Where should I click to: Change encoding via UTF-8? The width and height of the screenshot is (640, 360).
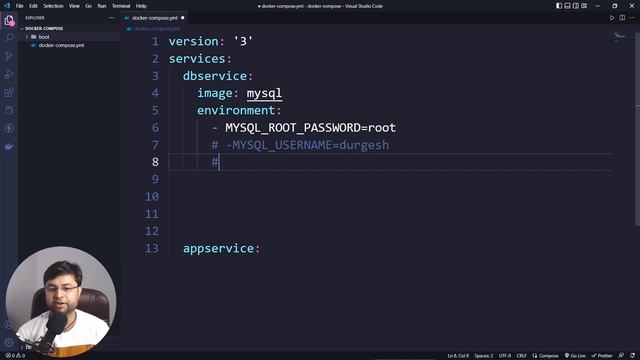coord(504,356)
